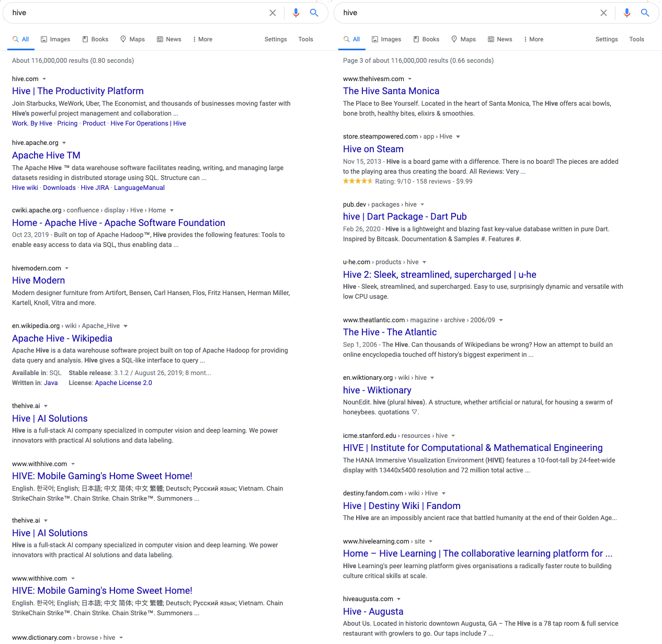Open the 'Apache Hive - Wikipedia' result
The height and width of the screenshot is (644, 662).
click(x=62, y=338)
